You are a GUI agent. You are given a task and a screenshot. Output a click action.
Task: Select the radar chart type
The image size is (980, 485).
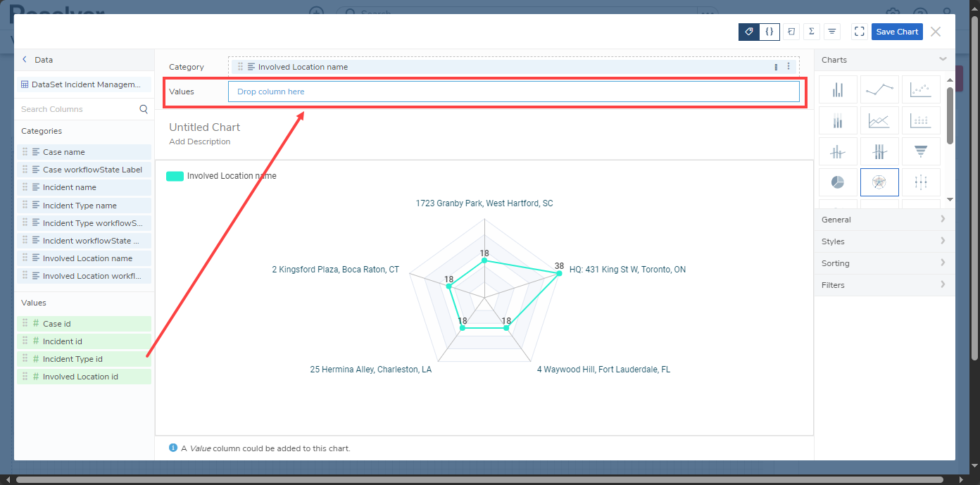click(x=879, y=182)
